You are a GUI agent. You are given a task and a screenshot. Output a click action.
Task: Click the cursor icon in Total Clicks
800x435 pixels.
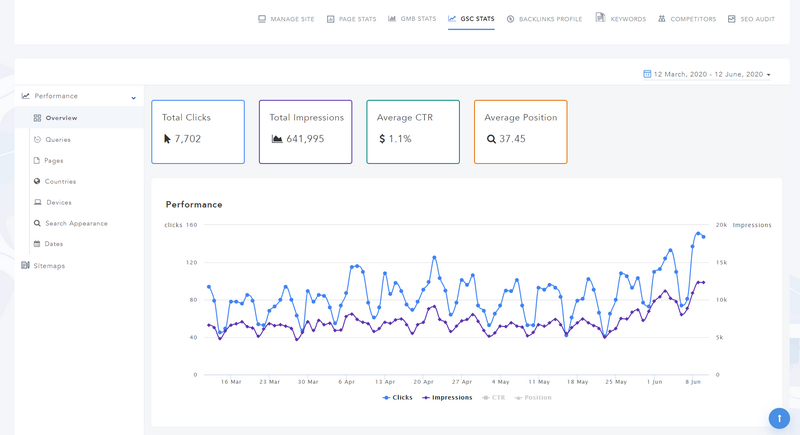(167, 139)
